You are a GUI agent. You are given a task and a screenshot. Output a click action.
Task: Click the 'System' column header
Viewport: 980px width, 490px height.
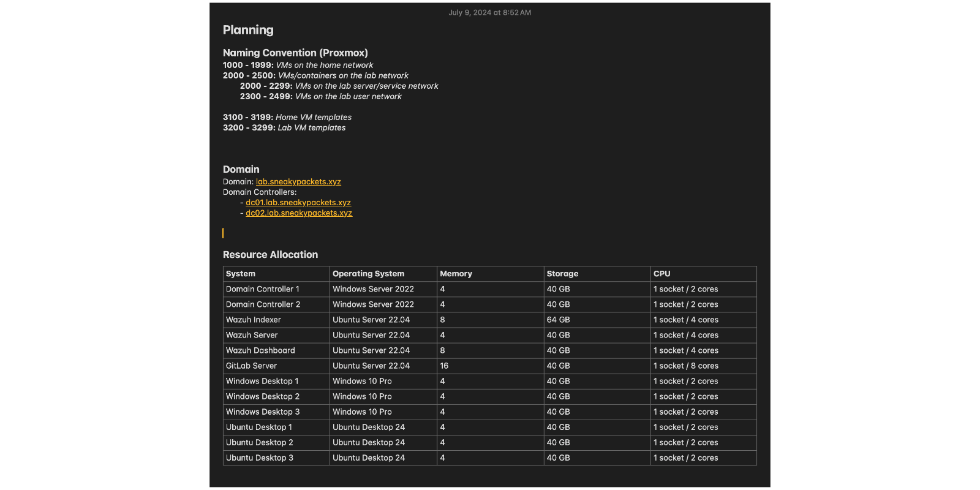tap(277, 274)
